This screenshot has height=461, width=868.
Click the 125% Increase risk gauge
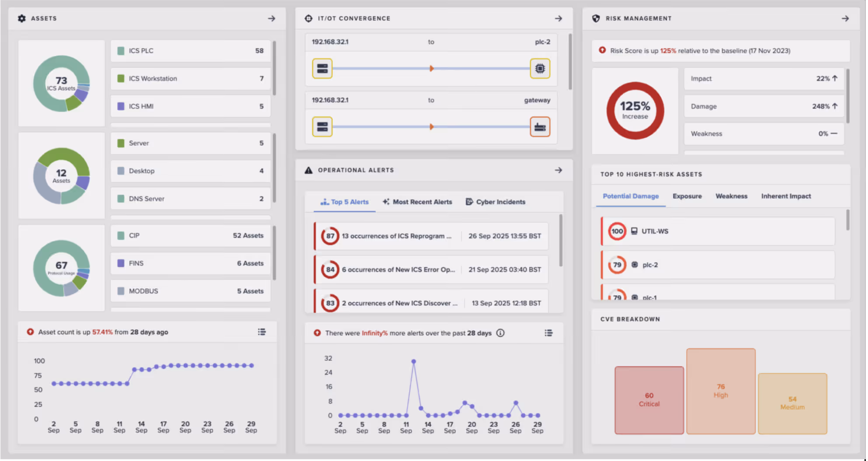(x=635, y=111)
